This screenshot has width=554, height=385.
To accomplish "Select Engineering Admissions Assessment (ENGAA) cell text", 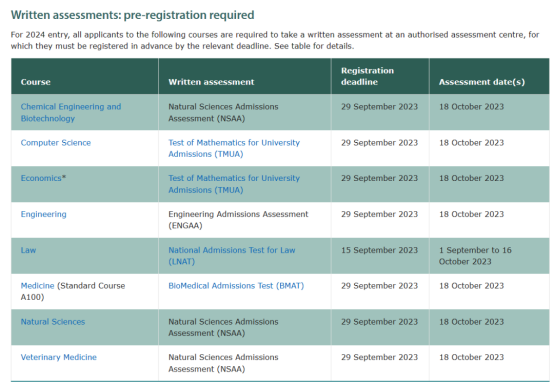I will [x=238, y=220].
